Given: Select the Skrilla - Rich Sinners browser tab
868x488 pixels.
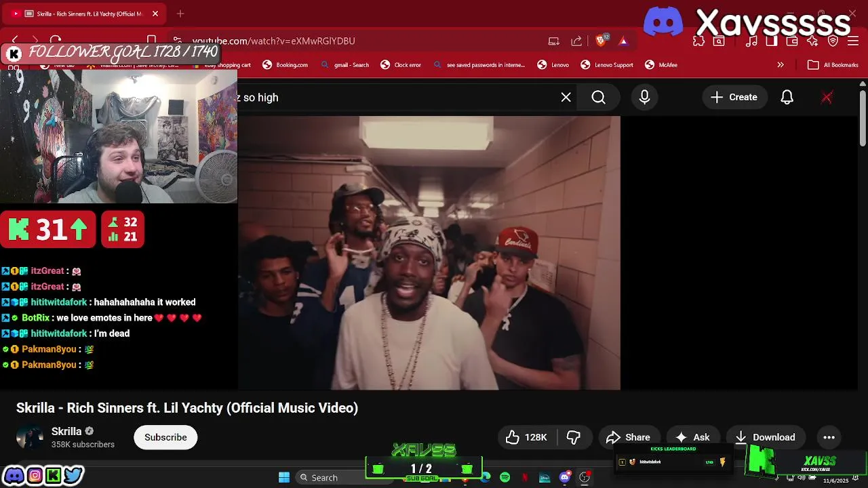Looking at the screenshot, I should point(85,14).
